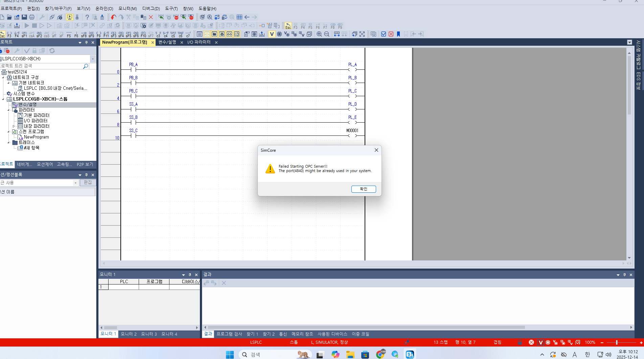Screen dimensions: 644x359
Task: Select the normally closed contact tool (F4)
Action: tap(16, 34)
